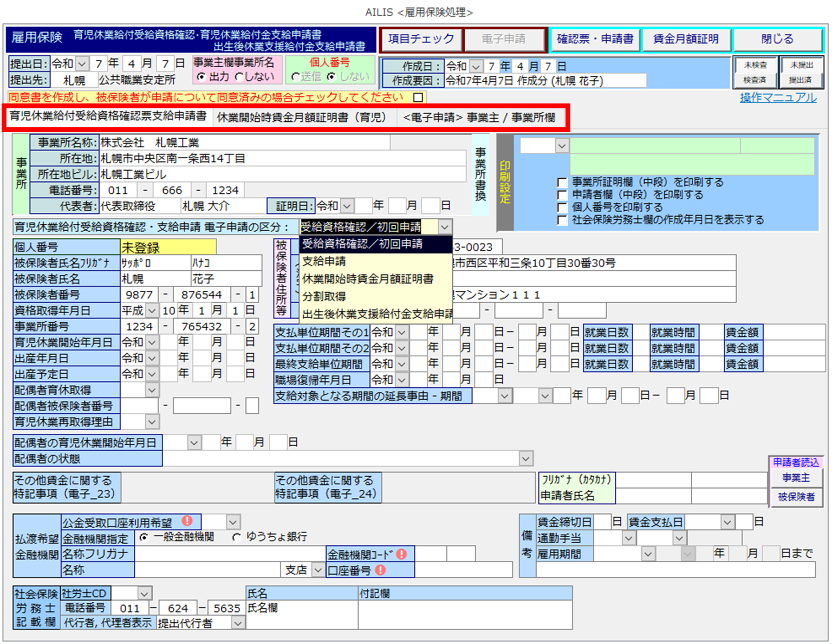This screenshot has height=644, width=832.
Task: Open the 操作マニュアル link
Action: pyautogui.click(x=778, y=98)
